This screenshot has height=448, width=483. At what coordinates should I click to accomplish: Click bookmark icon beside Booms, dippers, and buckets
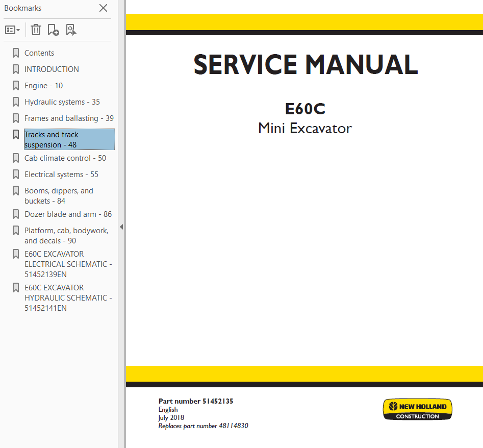point(16,191)
